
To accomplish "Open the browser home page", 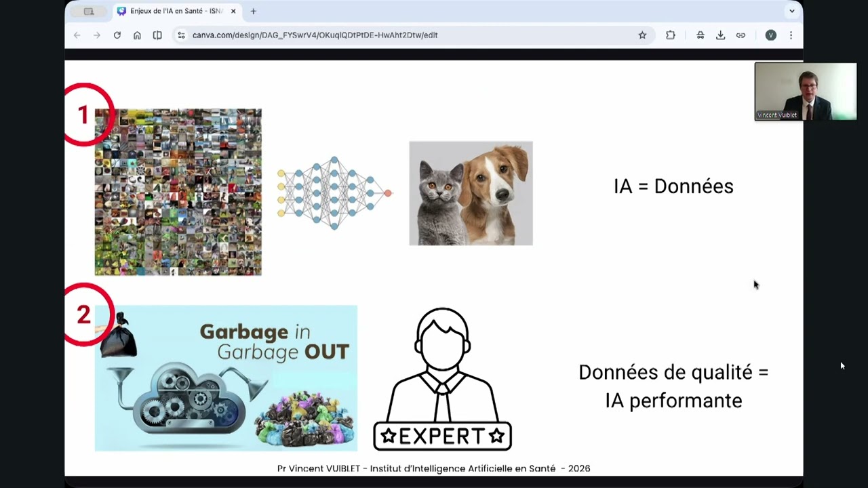I will [x=137, y=35].
